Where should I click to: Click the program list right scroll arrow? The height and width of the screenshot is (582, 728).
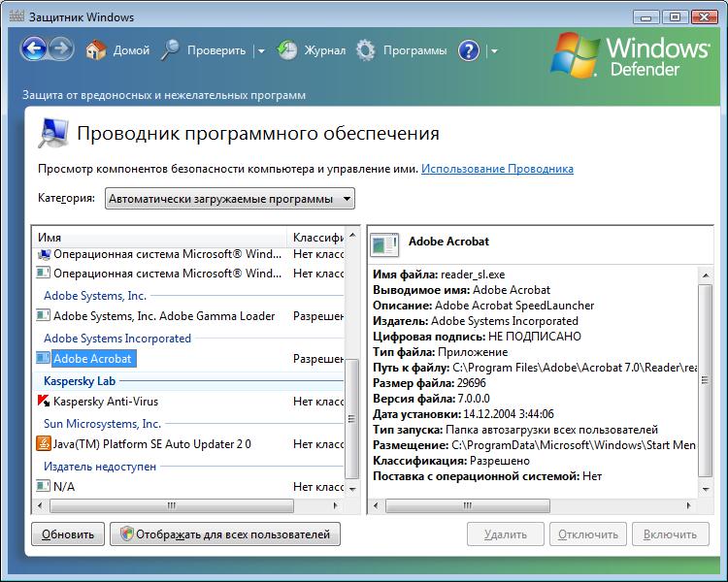[335, 505]
